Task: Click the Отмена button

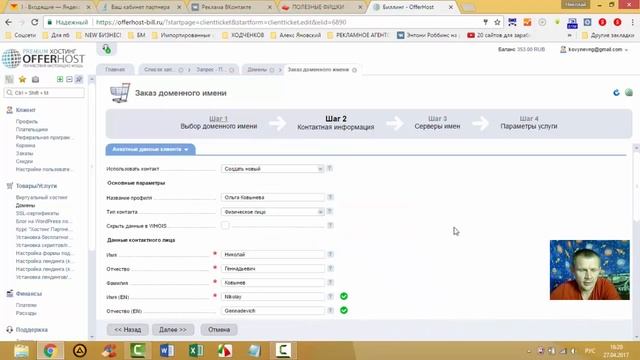Action: 219,329
